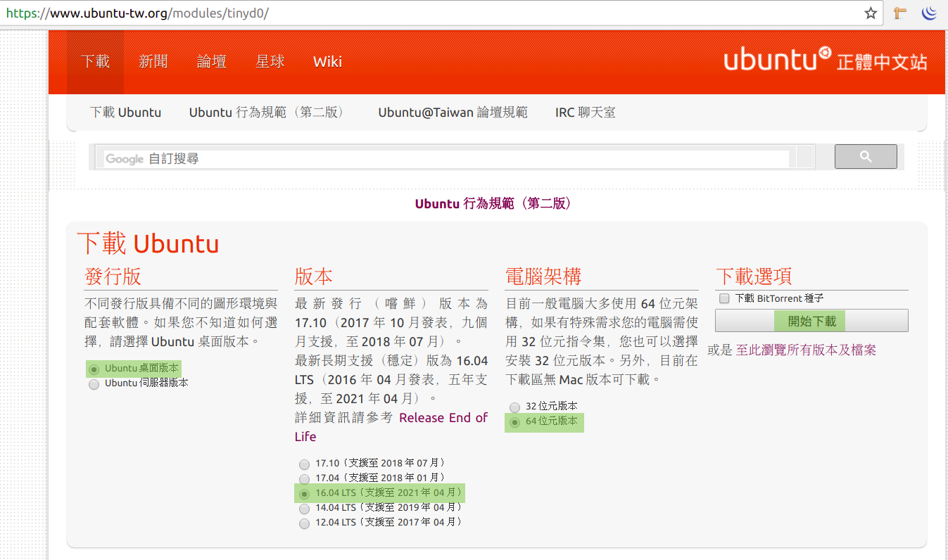Click the crescent moon extension icon

point(930,13)
